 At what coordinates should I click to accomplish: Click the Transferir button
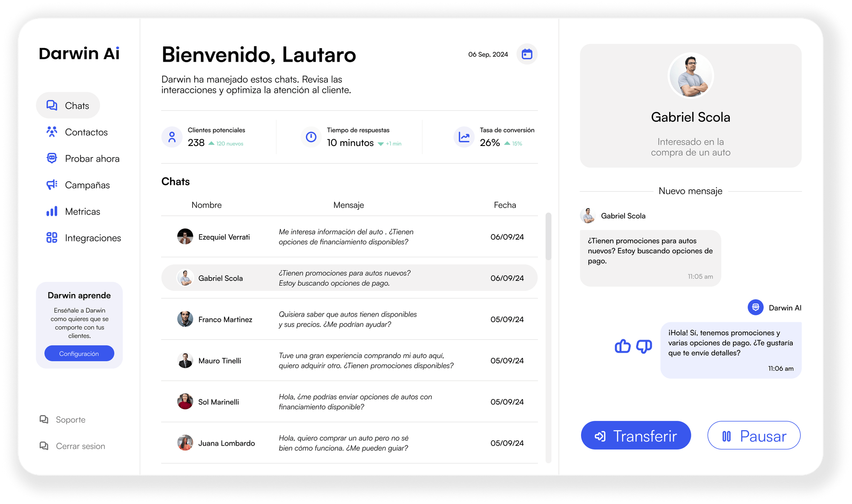pyautogui.click(x=636, y=435)
